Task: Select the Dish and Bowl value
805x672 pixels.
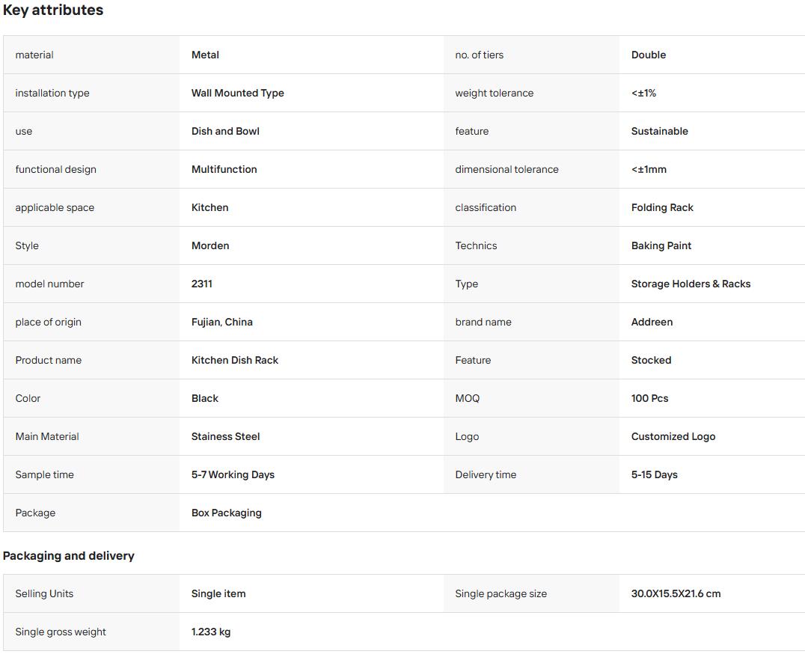Action: (225, 131)
